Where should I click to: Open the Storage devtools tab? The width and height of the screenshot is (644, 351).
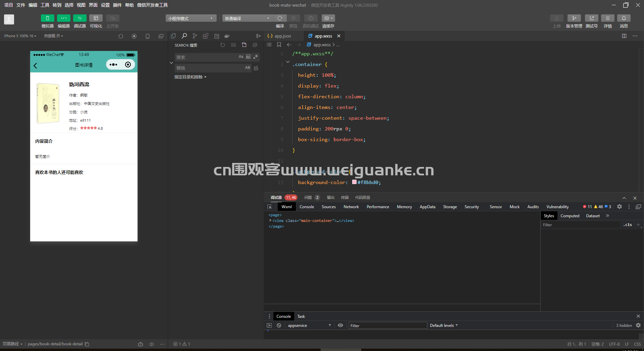click(x=450, y=207)
